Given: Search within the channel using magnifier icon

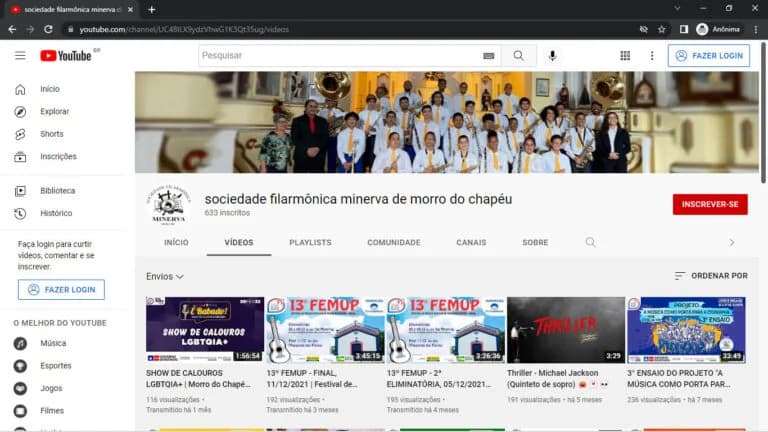Looking at the screenshot, I should click(x=591, y=242).
